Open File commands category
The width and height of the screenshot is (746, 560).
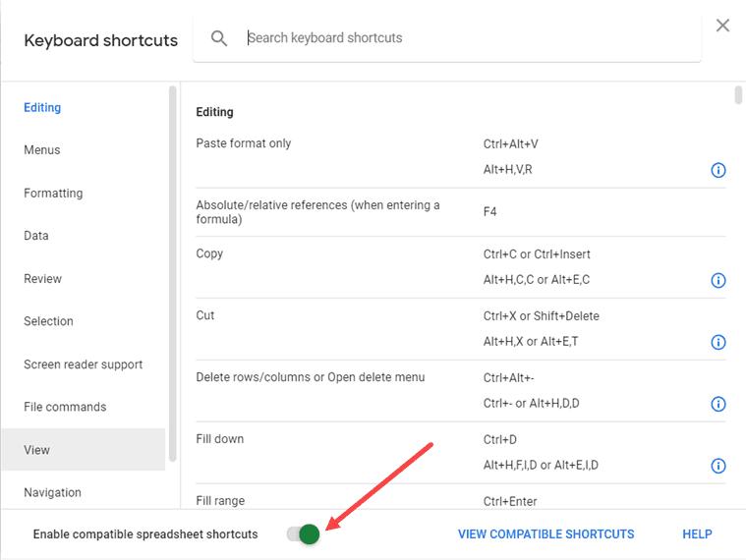tap(65, 407)
